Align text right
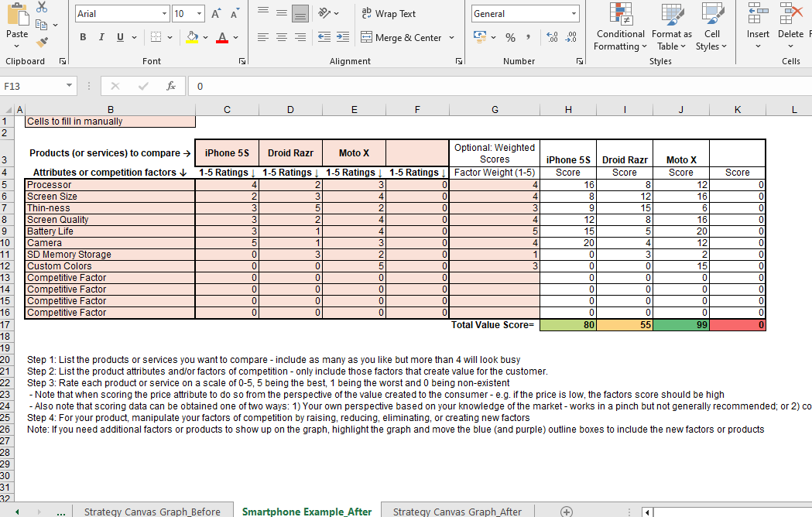The image size is (812, 517). [x=300, y=37]
